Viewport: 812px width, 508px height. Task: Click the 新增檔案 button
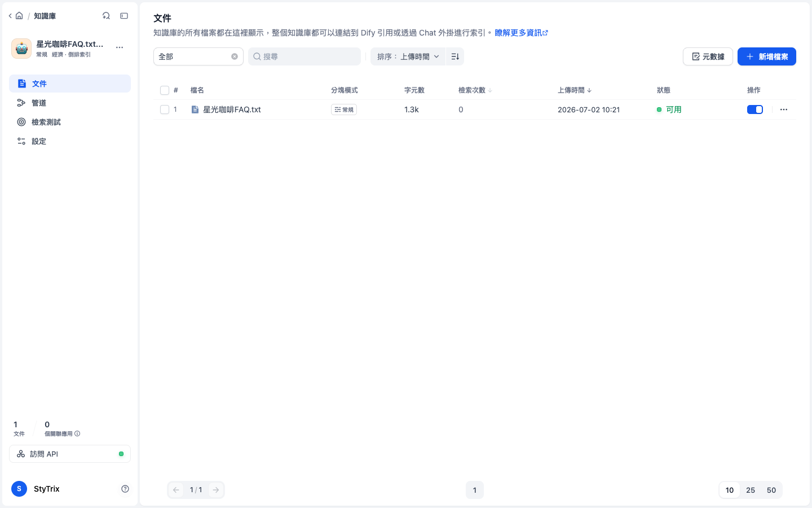(x=767, y=56)
